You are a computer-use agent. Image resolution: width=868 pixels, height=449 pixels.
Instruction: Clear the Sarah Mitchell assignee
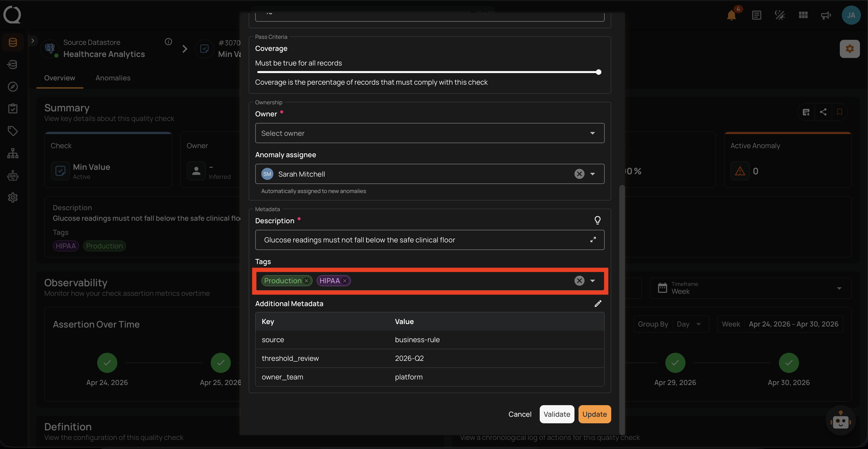tap(579, 174)
